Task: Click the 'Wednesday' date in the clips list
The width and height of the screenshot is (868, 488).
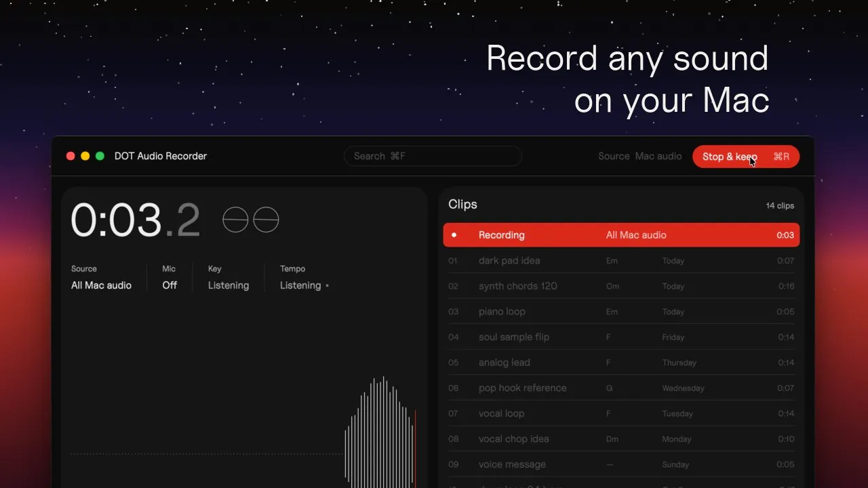Action: pyautogui.click(x=683, y=388)
